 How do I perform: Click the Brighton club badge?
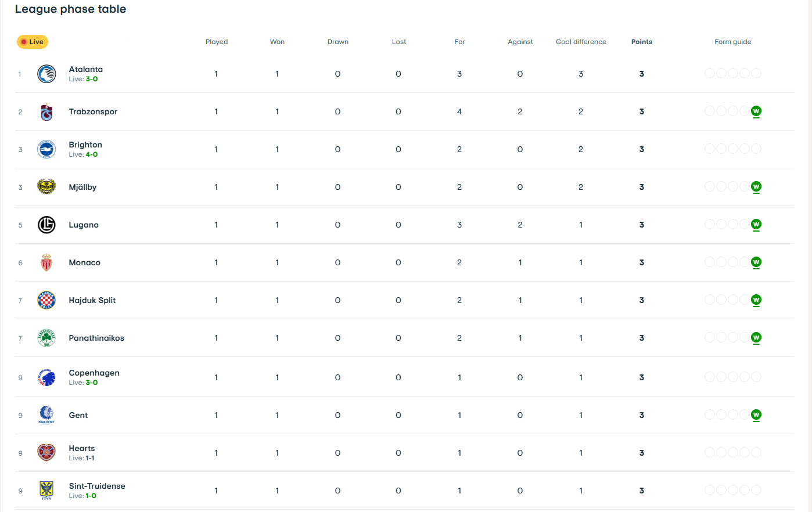pyautogui.click(x=46, y=149)
